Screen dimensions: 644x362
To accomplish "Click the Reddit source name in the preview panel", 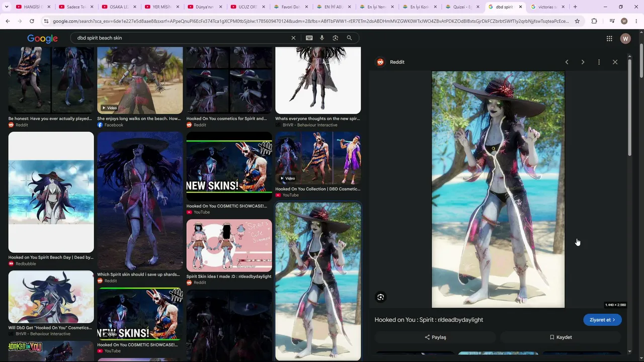I will tap(397, 62).
